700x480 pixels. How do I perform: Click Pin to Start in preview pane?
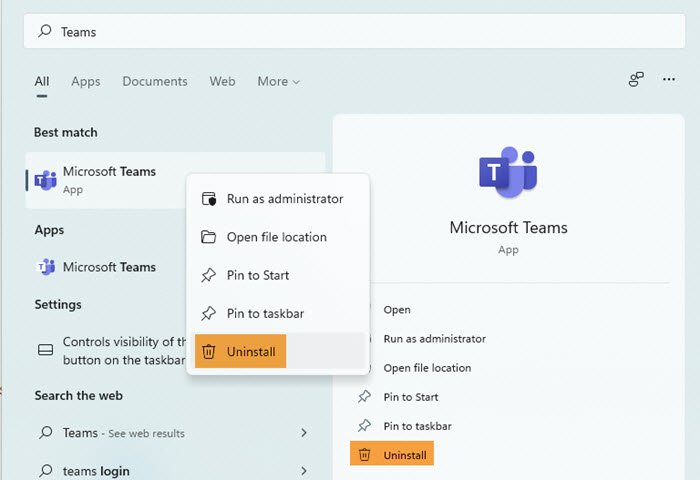[x=411, y=397]
